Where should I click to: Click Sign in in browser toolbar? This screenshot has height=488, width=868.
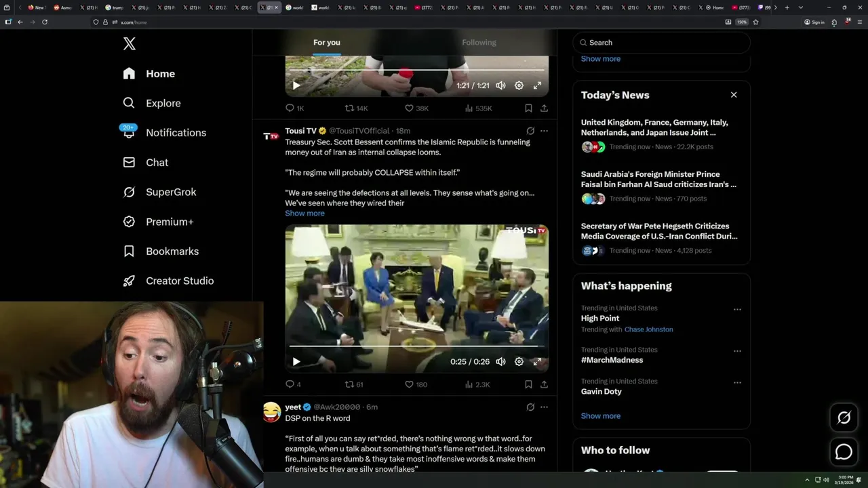(x=814, y=22)
